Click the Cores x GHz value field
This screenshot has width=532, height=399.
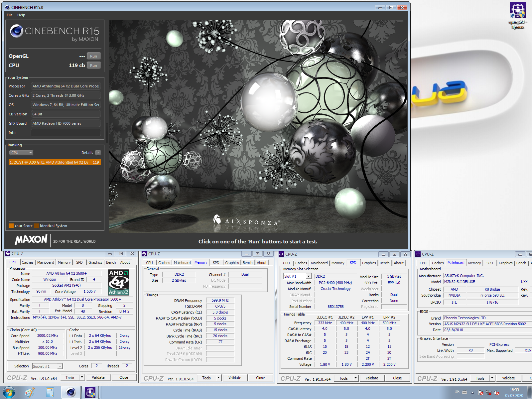[x=66, y=95]
